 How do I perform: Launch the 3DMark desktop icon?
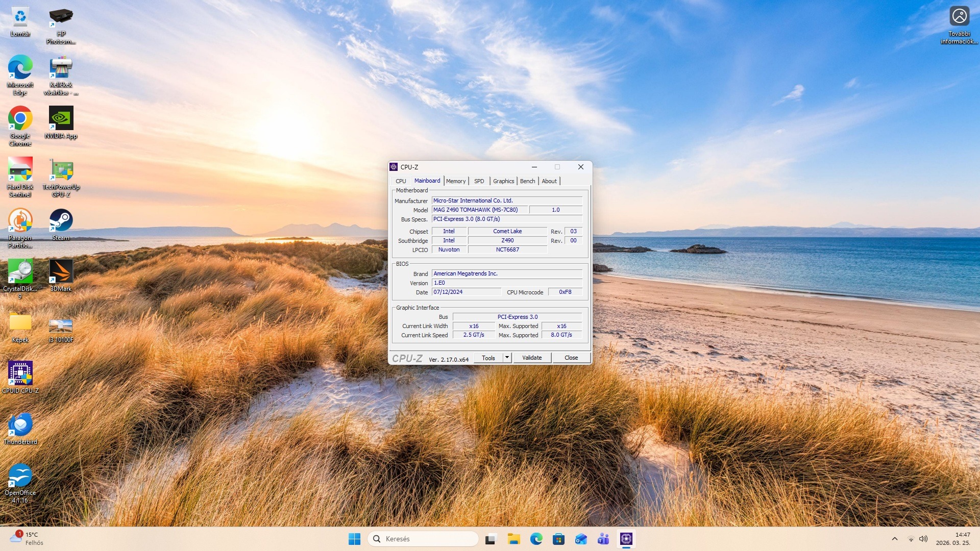[x=61, y=272]
